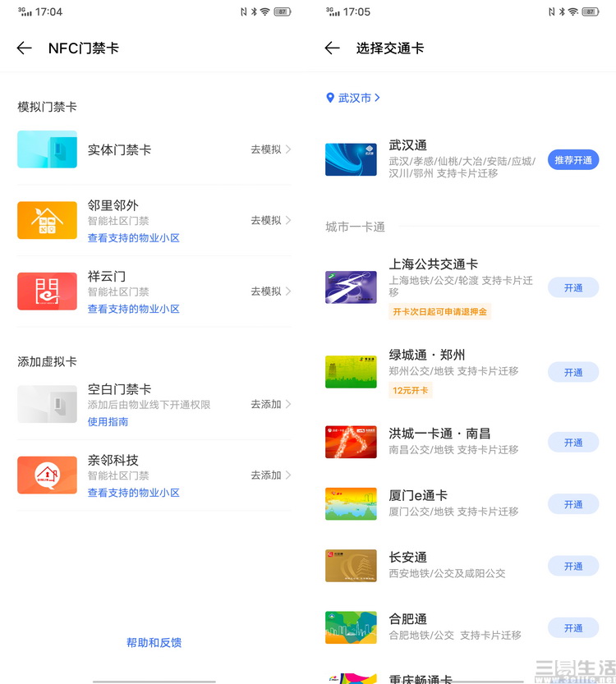Tap the 祥云门 red icon
The image size is (616, 684).
47,291
